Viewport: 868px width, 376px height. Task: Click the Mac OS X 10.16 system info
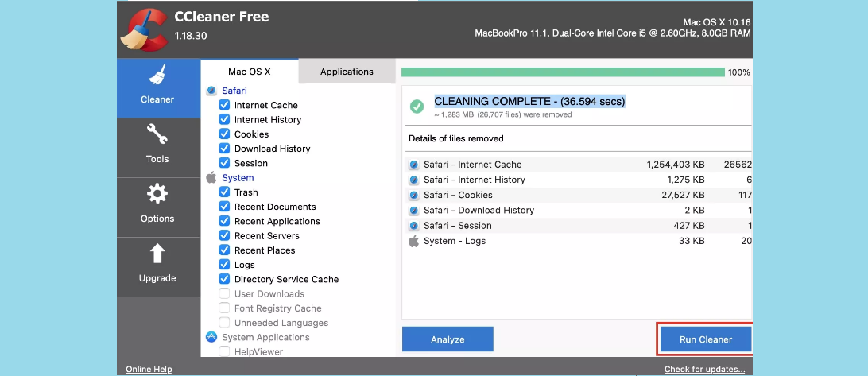coord(717,22)
